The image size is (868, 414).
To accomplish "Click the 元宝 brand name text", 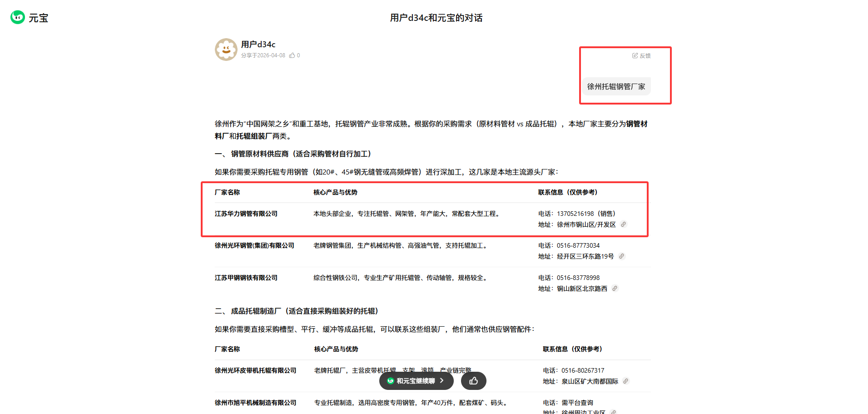I will (39, 18).
